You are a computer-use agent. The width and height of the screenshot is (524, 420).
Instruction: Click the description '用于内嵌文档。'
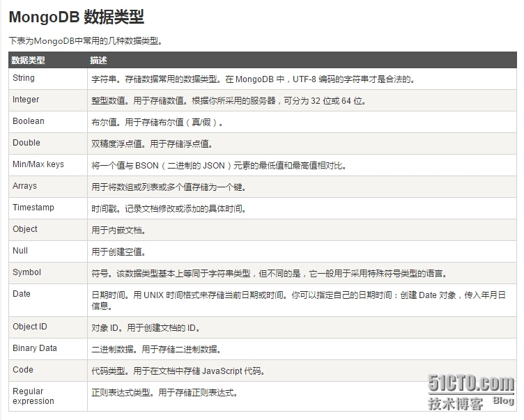pos(118,231)
